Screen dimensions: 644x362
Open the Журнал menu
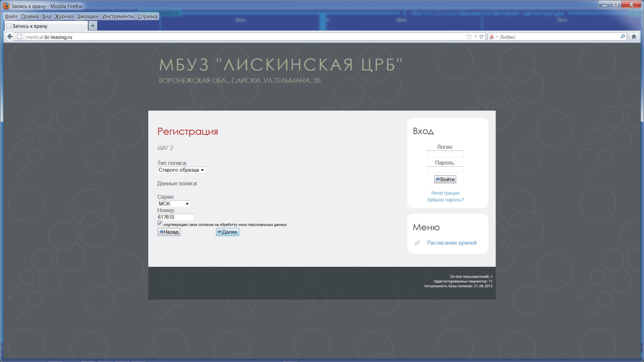[x=64, y=16]
